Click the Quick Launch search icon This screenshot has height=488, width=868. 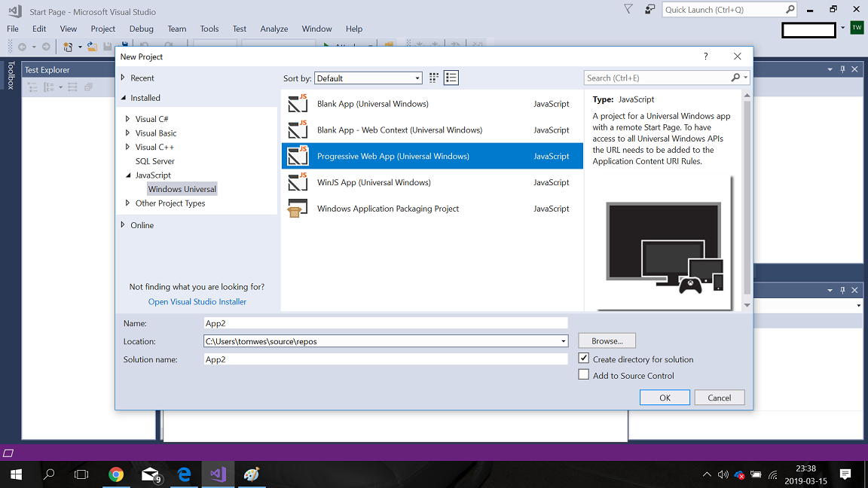pyautogui.click(x=790, y=9)
